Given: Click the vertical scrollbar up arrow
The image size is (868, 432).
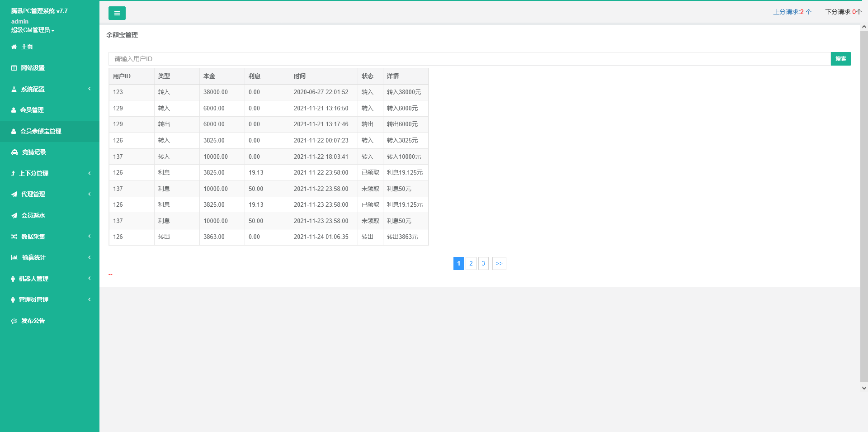Looking at the screenshot, I should tap(864, 27).
